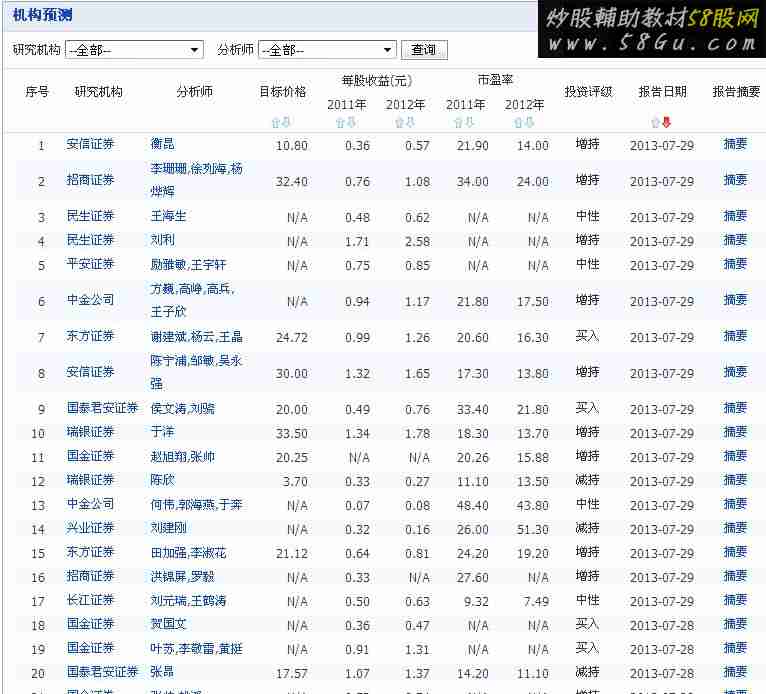Image resolution: width=766 pixels, height=694 pixels.
Task: Sort 市盈率 2012年 descending arrow
Action: coord(529,122)
